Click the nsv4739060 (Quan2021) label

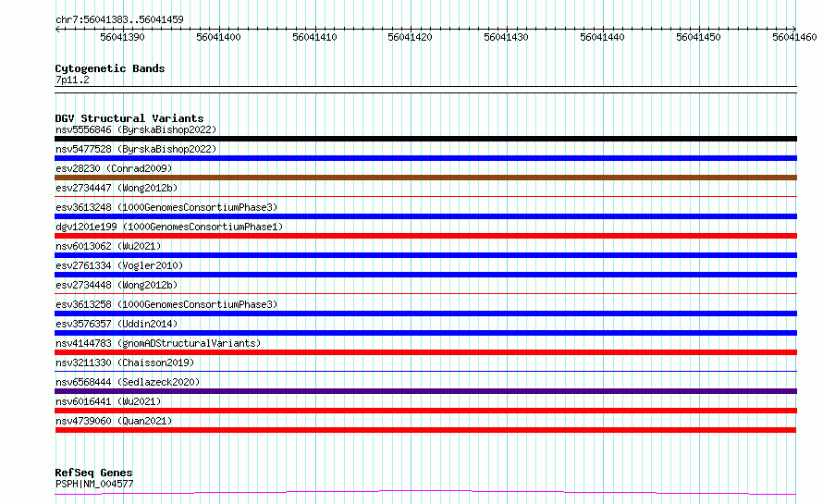(114, 421)
